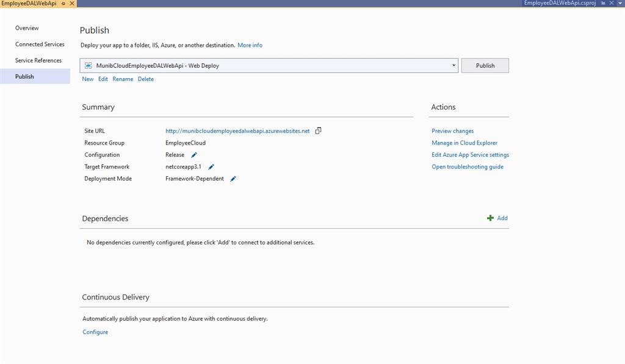This screenshot has width=625, height=364.
Task: Rename the current publish profile
Action: [123, 79]
